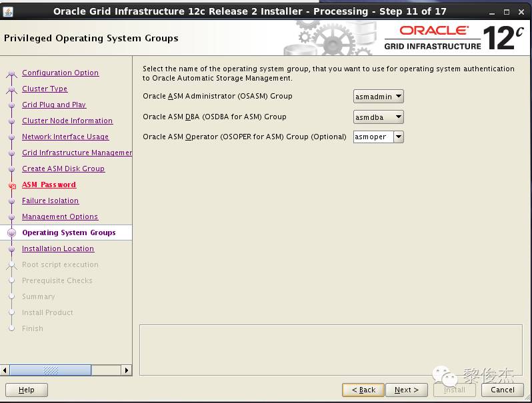Click the Help button
This screenshot has width=532, height=403.
coord(27,390)
